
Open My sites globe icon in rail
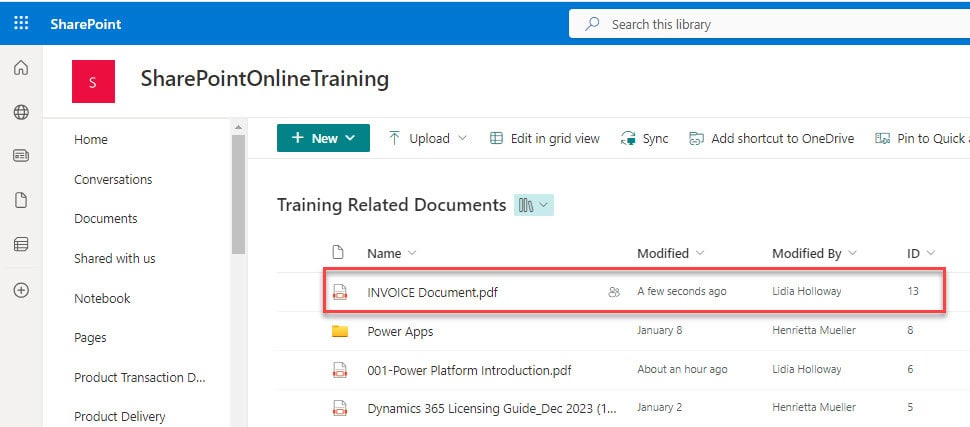[x=21, y=112]
